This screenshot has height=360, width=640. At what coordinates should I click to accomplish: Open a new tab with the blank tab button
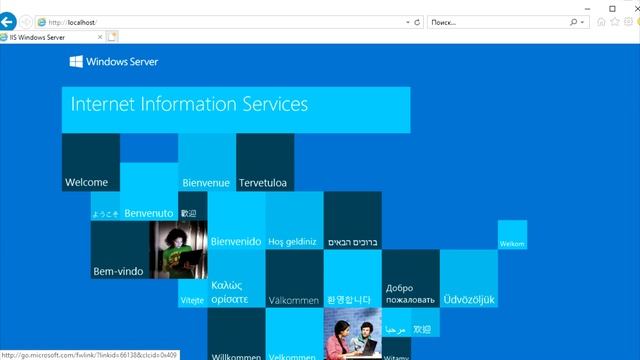(112, 37)
